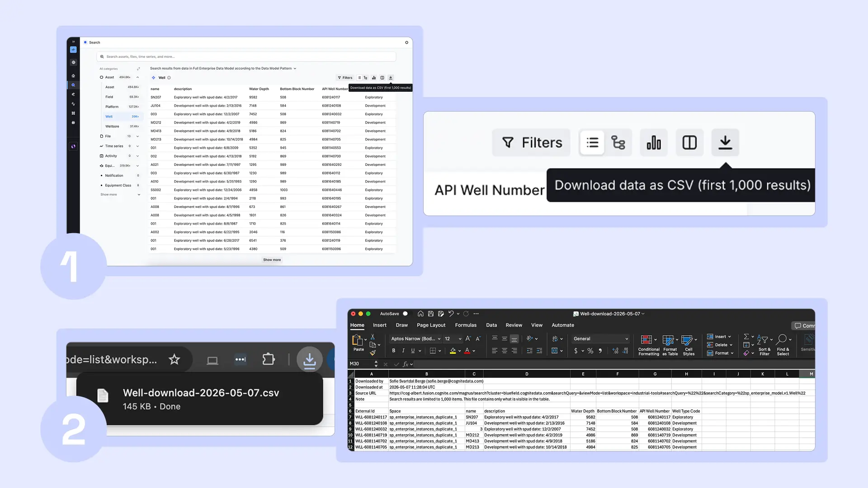This screenshot has width=868, height=488.
Task: Open the General number format dropdown
Action: tap(601, 338)
